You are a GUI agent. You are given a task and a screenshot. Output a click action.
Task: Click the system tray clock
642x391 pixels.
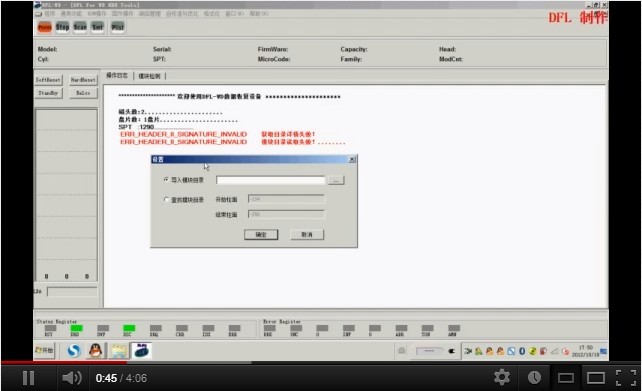click(585, 351)
